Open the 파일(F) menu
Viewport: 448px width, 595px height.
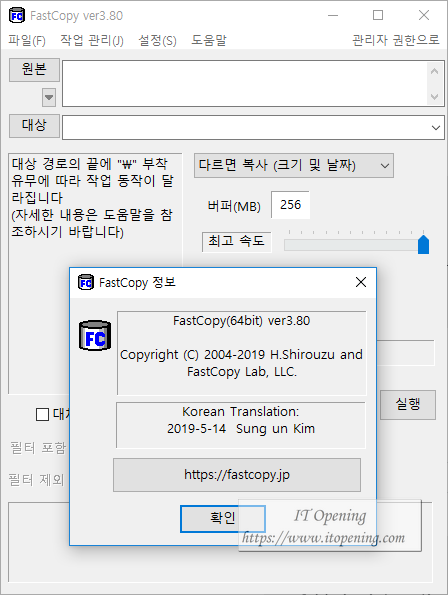click(27, 40)
